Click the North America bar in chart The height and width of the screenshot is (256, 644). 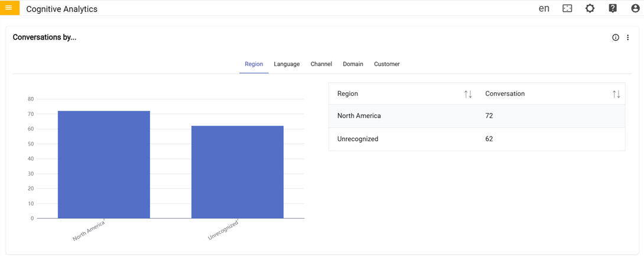tap(104, 164)
